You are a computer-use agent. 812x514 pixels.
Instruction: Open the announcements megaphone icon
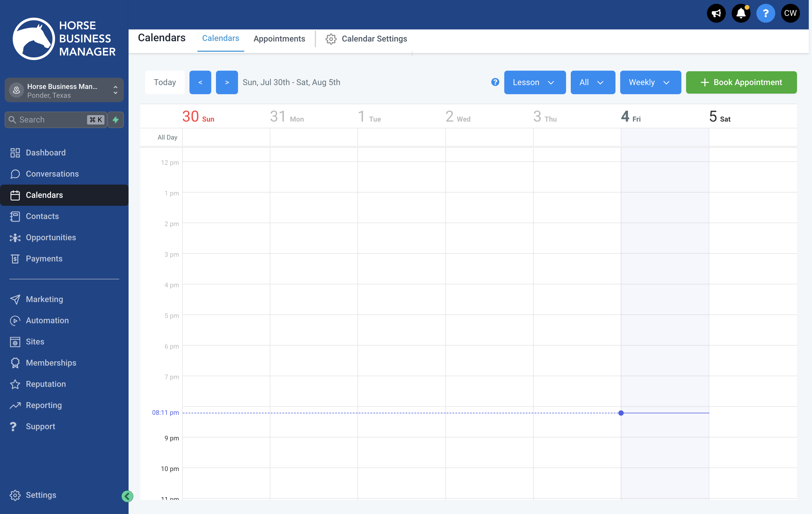pyautogui.click(x=716, y=14)
